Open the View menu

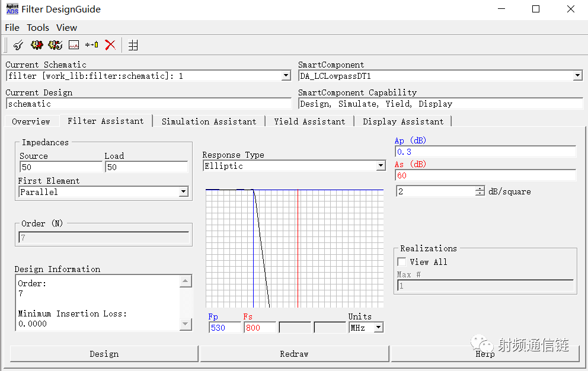click(67, 28)
